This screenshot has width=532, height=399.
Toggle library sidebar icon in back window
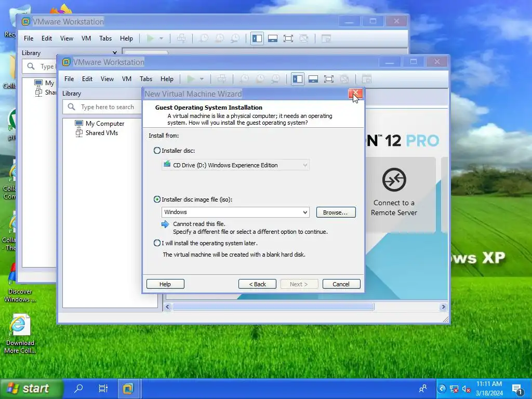[x=257, y=38]
